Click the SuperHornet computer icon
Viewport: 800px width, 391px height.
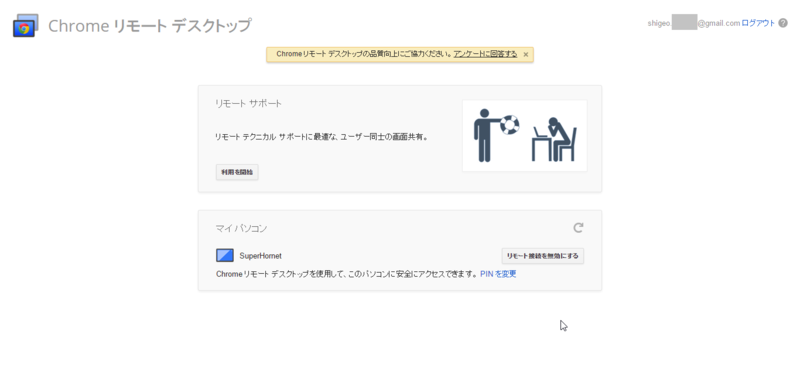224,255
